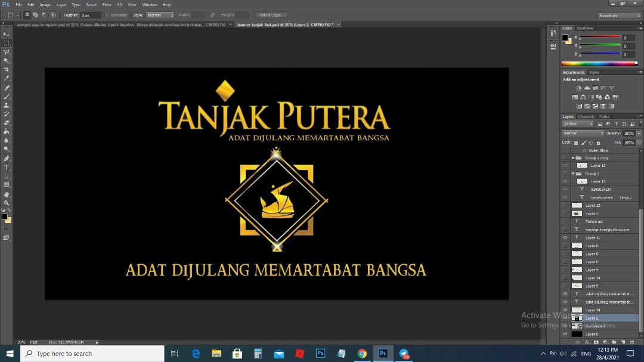The width and height of the screenshot is (644, 362).
Task: Switch to the Swatches tab
Action: (x=585, y=29)
